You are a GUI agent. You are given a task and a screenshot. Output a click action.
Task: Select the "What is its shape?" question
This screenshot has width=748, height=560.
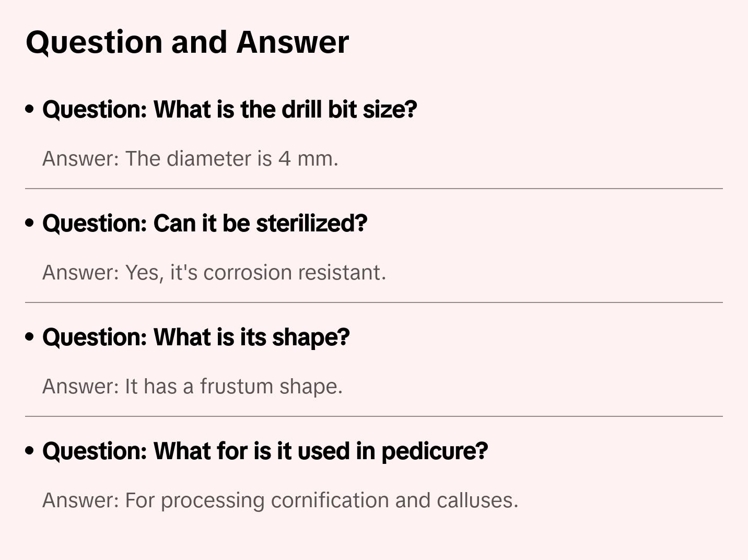pos(196,337)
